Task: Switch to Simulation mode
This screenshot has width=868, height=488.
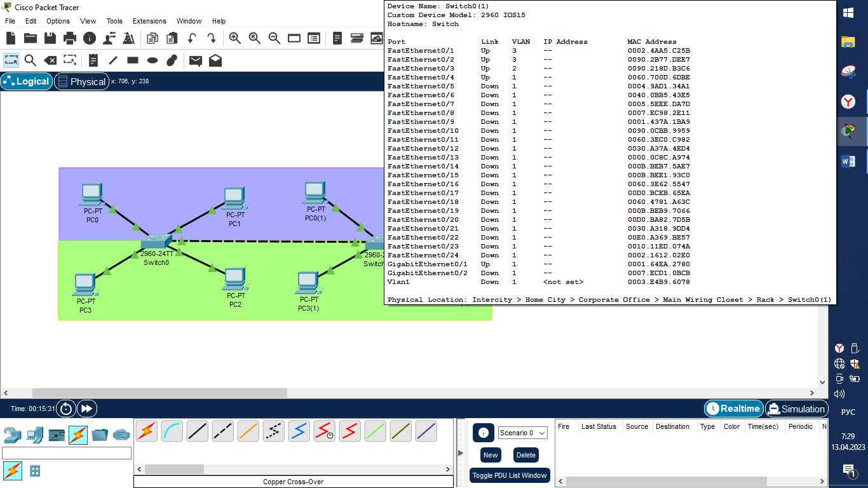Action: [x=797, y=409]
